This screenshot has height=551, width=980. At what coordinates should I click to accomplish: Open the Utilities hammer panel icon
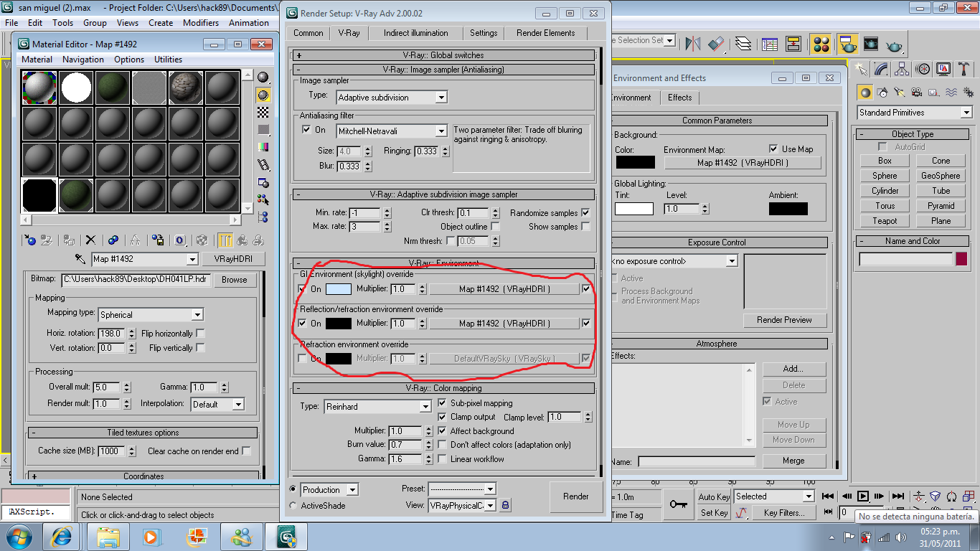coord(965,70)
